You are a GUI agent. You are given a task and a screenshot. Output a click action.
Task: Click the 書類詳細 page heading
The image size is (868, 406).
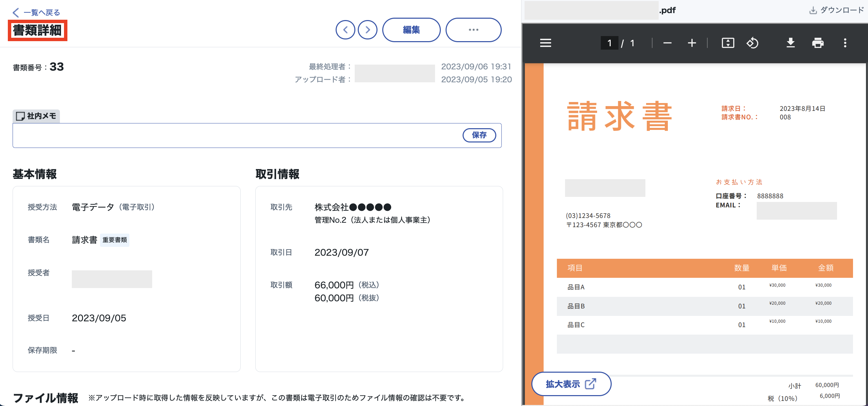click(37, 30)
